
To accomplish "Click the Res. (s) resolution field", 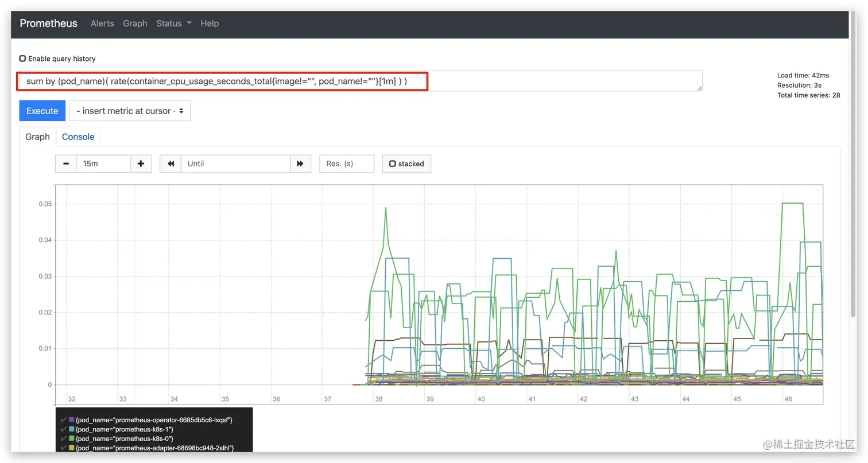I will 347,164.
